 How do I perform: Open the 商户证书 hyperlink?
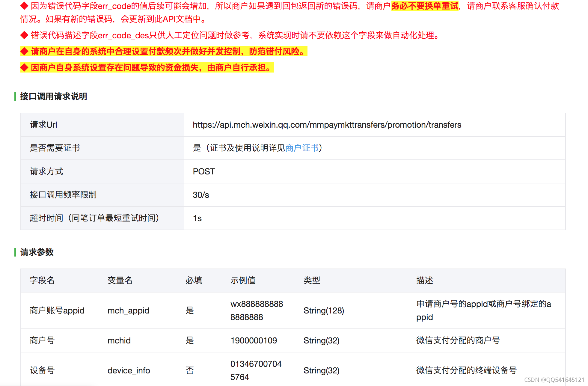click(x=302, y=148)
